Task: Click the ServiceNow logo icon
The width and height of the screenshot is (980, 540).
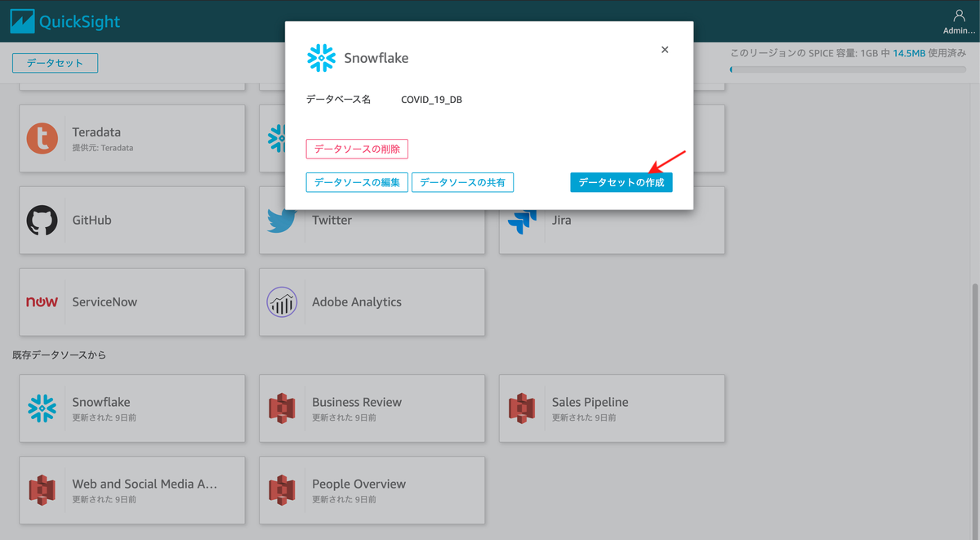Action: [x=42, y=301]
